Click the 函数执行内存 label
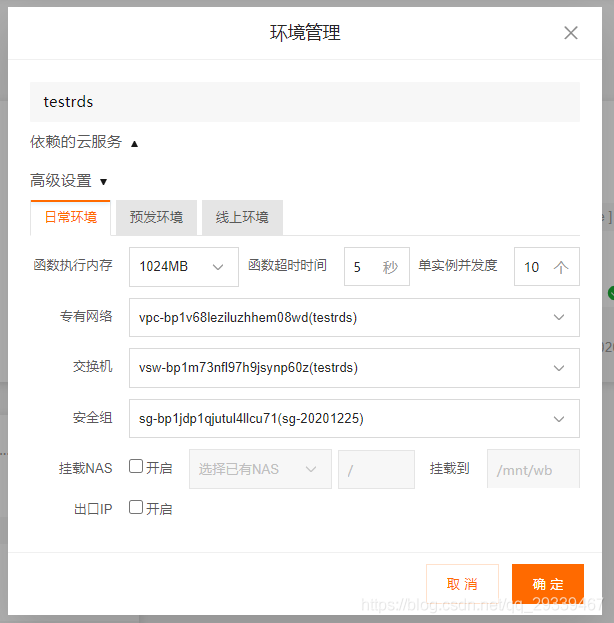The width and height of the screenshot is (614, 623). (73, 265)
